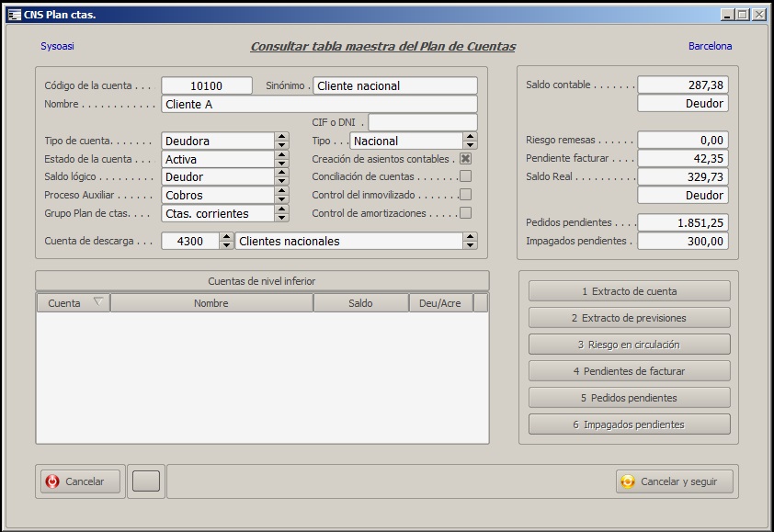Click the Impagados pendientes value 300,00
Screen dimensions: 774x532
tap(683, 241)
